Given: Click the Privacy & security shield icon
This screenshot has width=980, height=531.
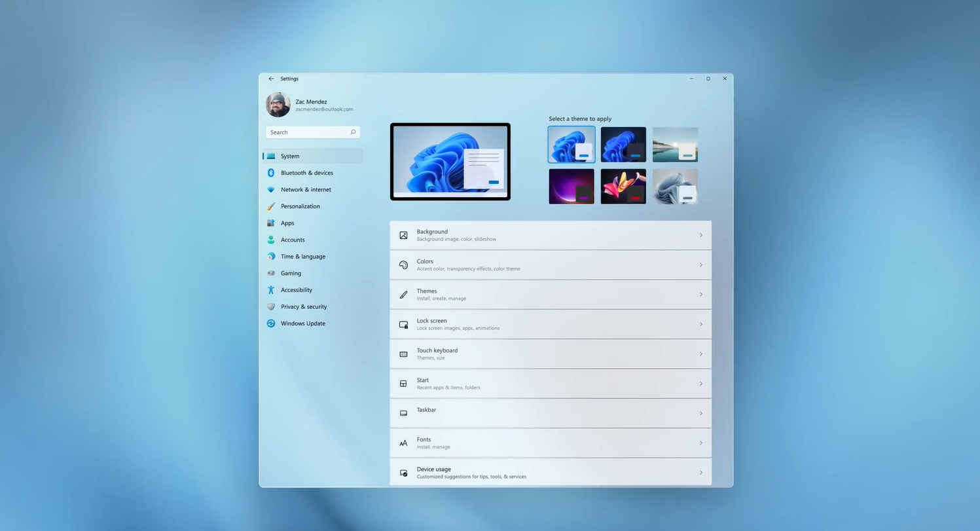Looking at the screenshot, I should tap(271, 306).
